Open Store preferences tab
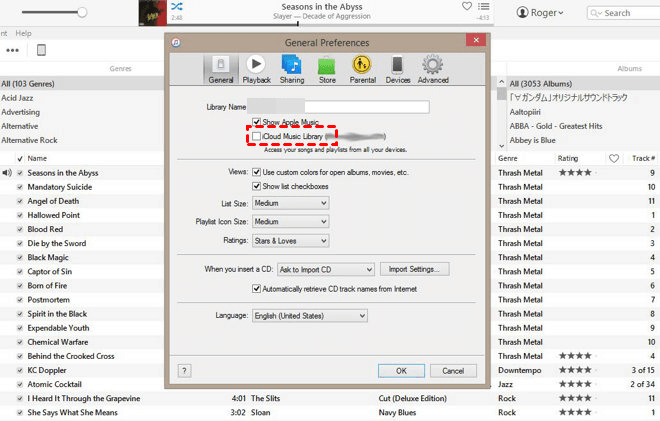Screen dimensions: 660x421 pos(327,69)
